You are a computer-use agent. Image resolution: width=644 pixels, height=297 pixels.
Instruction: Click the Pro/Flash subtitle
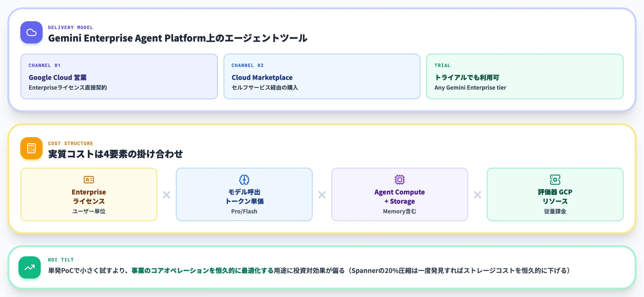pos(244,211)
